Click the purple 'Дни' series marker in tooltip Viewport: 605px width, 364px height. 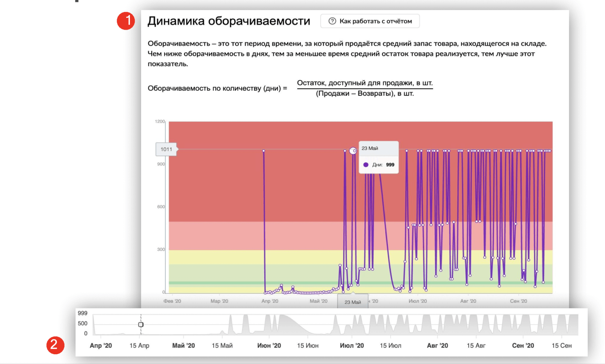point(366,165)
